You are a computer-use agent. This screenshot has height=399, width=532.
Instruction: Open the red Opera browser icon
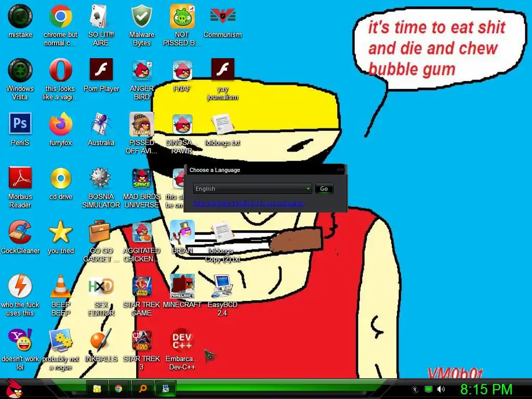pos(60,70)
